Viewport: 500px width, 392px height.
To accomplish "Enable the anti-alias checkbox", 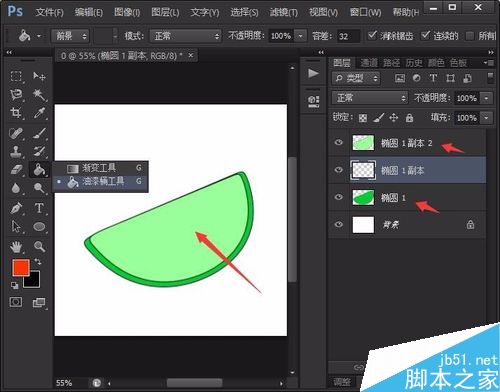I will (x=372, y=35).
